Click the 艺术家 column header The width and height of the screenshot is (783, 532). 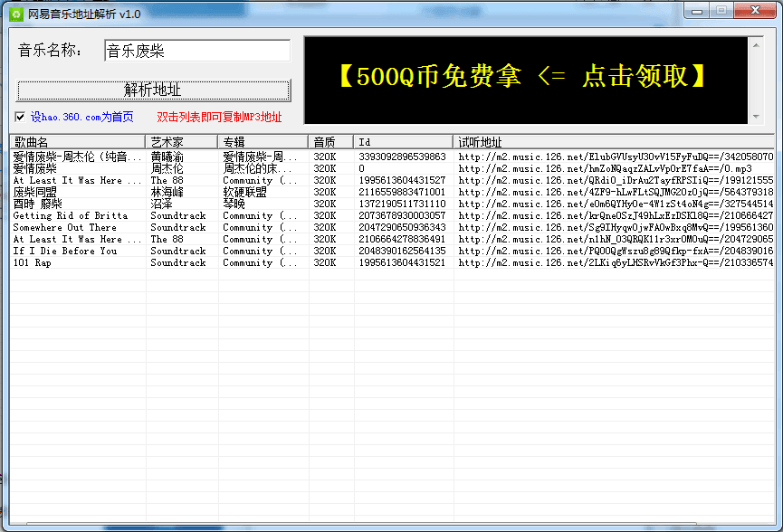181,142
